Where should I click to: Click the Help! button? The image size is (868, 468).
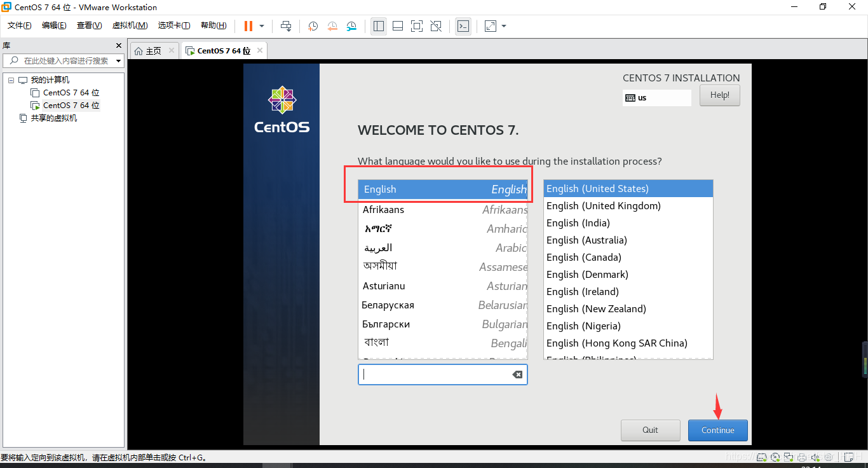tap(720, 95)
